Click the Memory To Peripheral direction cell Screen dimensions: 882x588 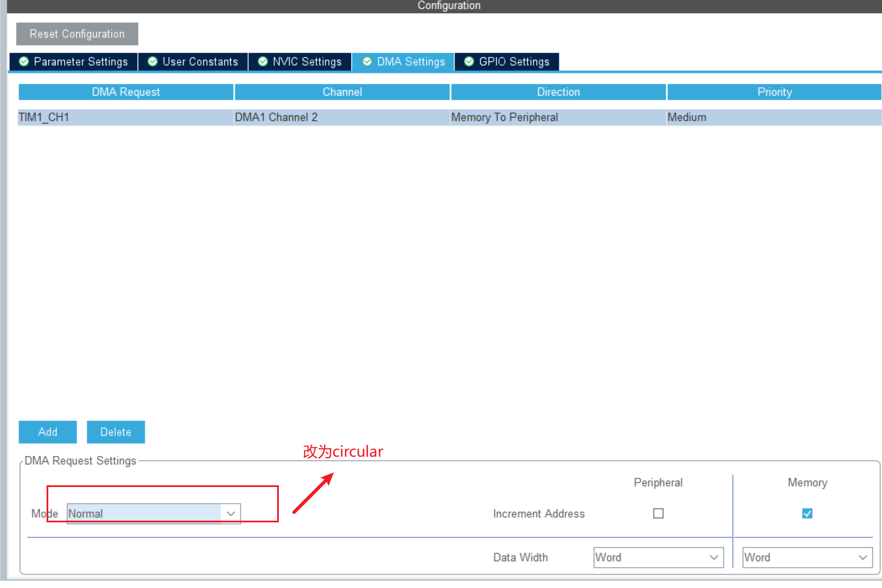(x=558, y=117)
